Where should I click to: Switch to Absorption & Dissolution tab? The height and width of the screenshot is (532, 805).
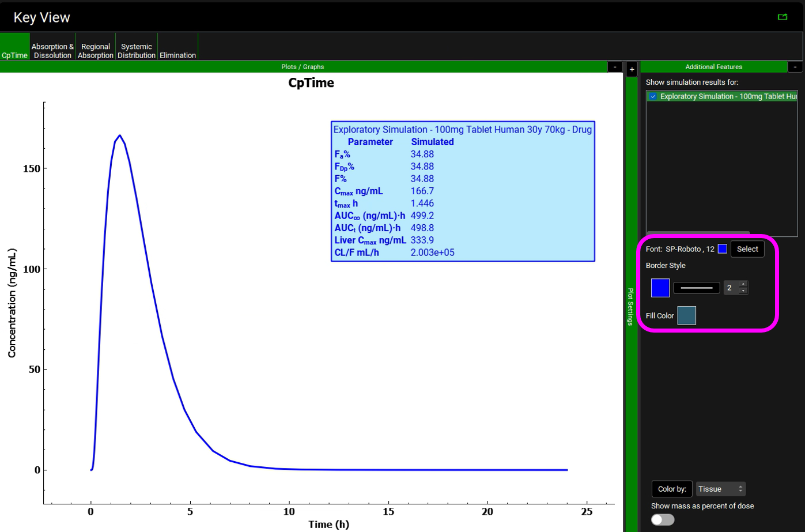52,51
